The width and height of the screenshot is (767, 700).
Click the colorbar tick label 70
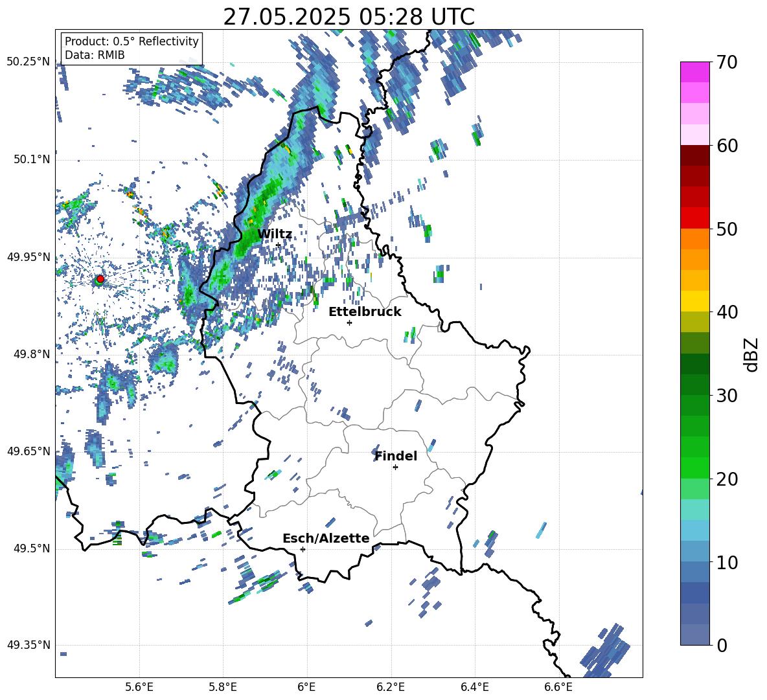click(726, 63)
